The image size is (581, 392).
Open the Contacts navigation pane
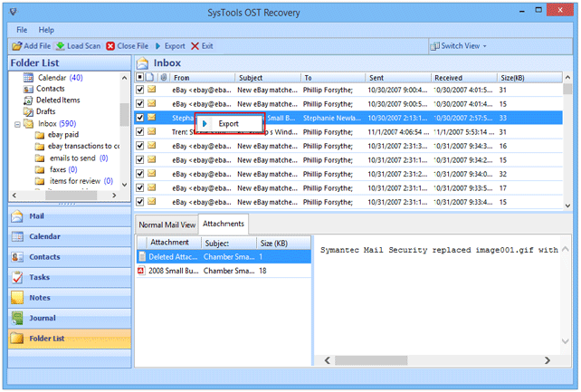pyautogui.click(x=70, y=257)
